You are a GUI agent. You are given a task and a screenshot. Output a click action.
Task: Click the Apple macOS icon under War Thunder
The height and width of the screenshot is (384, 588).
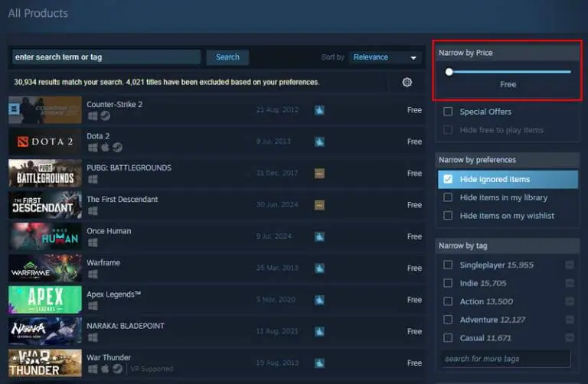coord(105,369)
